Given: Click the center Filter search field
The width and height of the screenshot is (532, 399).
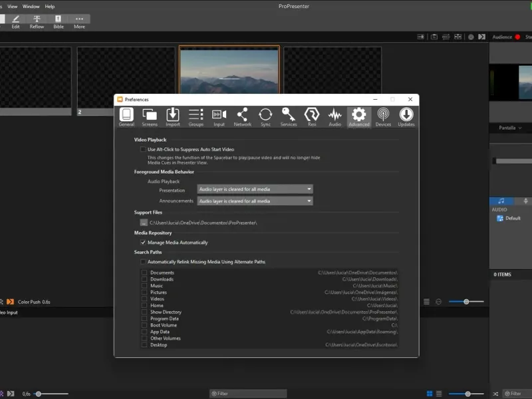Looking at the screenshot, I should [x=248, y=394].
